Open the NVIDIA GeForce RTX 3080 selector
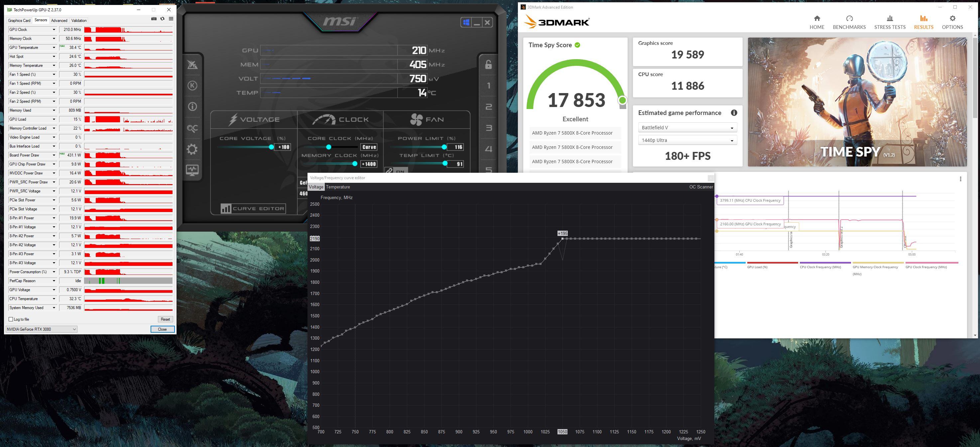This screenshot has width=980, height=447. tap(42, 329)
